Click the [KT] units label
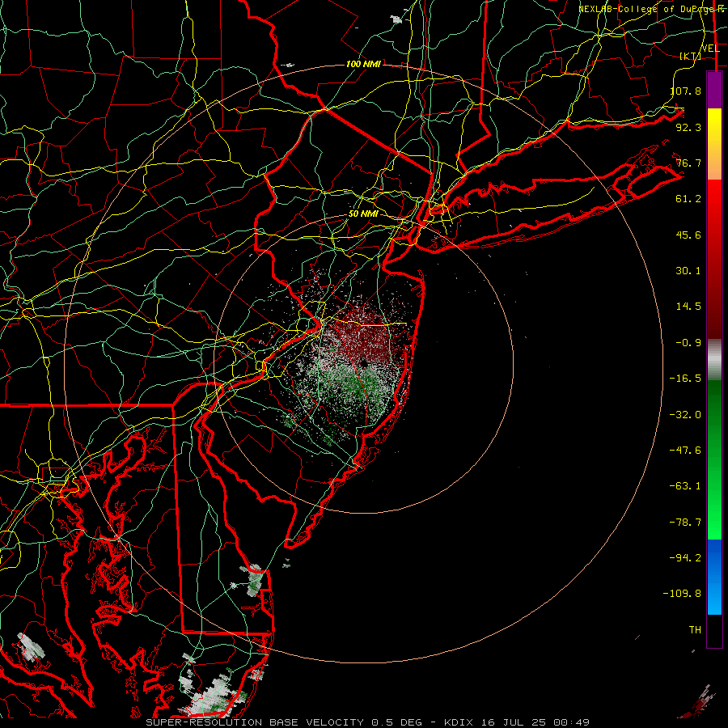 point(691,56)
